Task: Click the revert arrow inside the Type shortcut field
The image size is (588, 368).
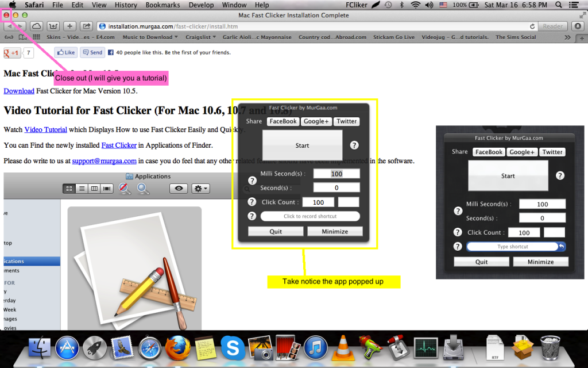Action: coord(562,246)
